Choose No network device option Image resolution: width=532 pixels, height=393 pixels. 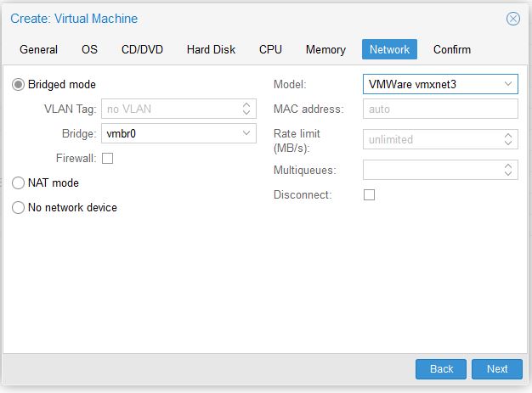coord(19,208)
